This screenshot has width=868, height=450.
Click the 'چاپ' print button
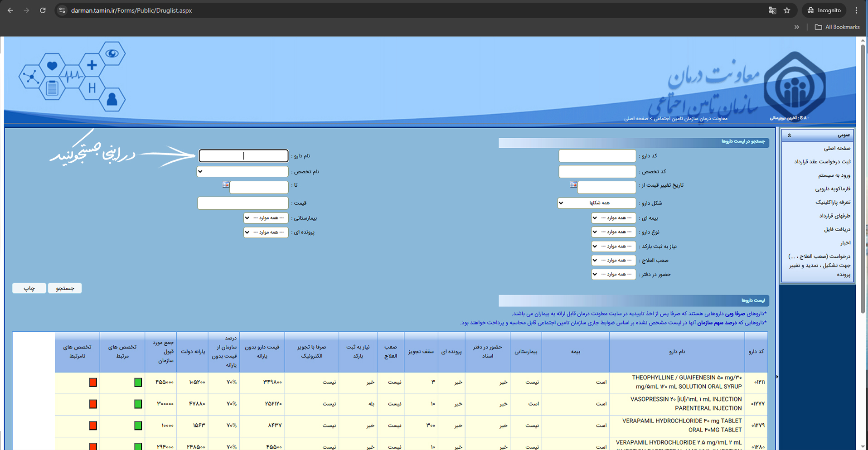[29, 288]
